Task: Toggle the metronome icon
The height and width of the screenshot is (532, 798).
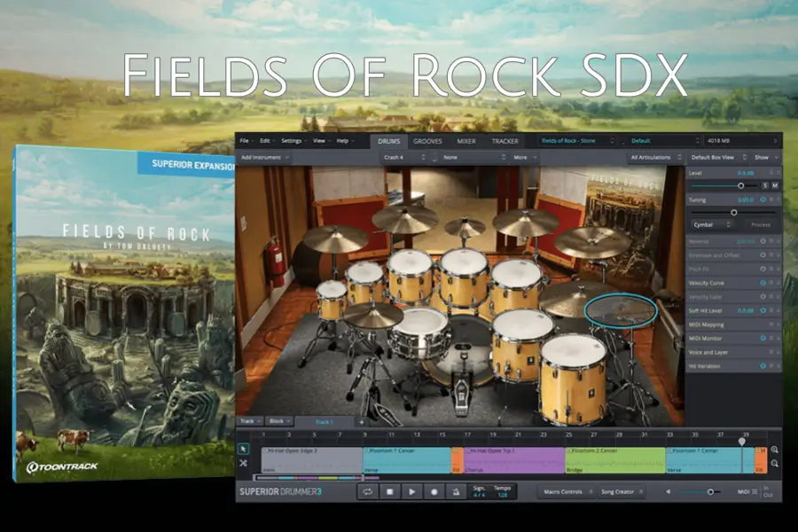Action: click(456, 492)
